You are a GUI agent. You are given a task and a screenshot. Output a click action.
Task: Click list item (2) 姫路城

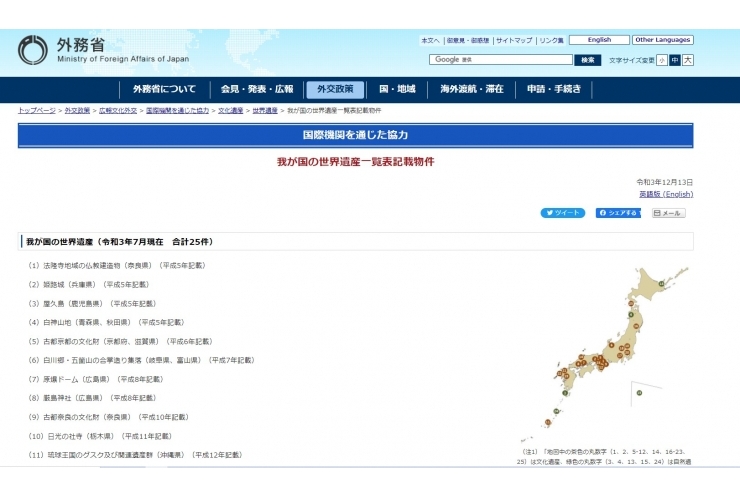(89, 285)
